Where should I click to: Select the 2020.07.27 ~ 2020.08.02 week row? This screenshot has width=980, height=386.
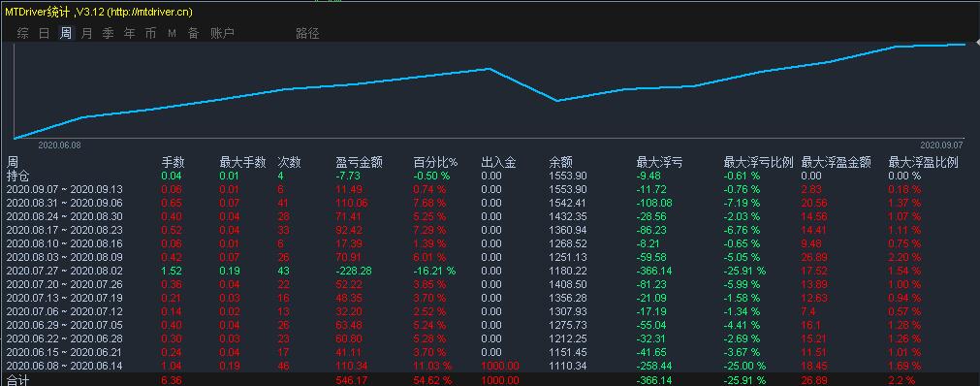tap(490, 271)
